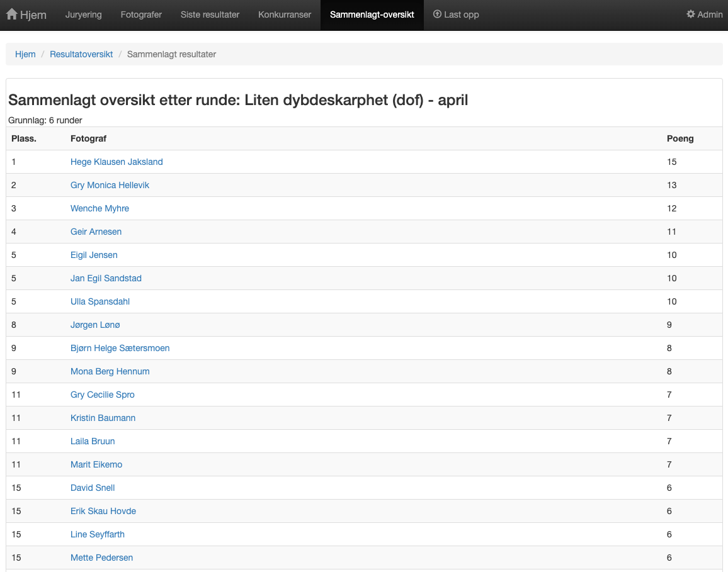Viewport: 728px width, 572px height.
Task: Click score 7 in Laila Bruun row
Action: point(669,441)
